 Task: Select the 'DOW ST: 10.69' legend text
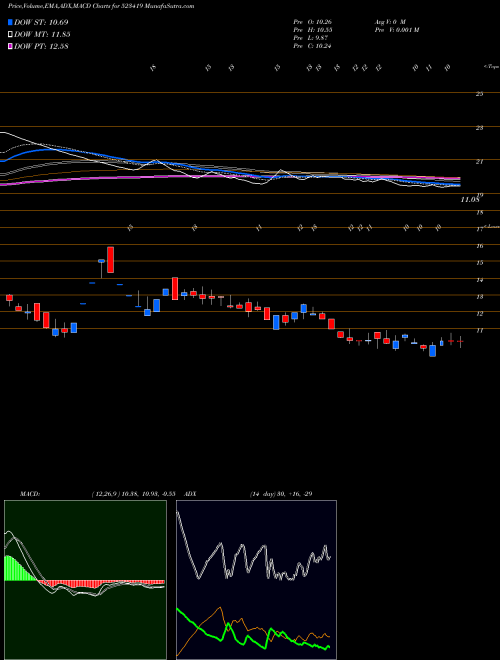click(x=41, y=22)
